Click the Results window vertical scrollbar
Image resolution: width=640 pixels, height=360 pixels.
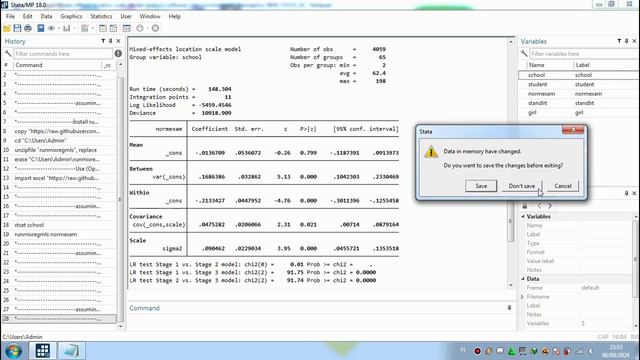coord(511,163)
